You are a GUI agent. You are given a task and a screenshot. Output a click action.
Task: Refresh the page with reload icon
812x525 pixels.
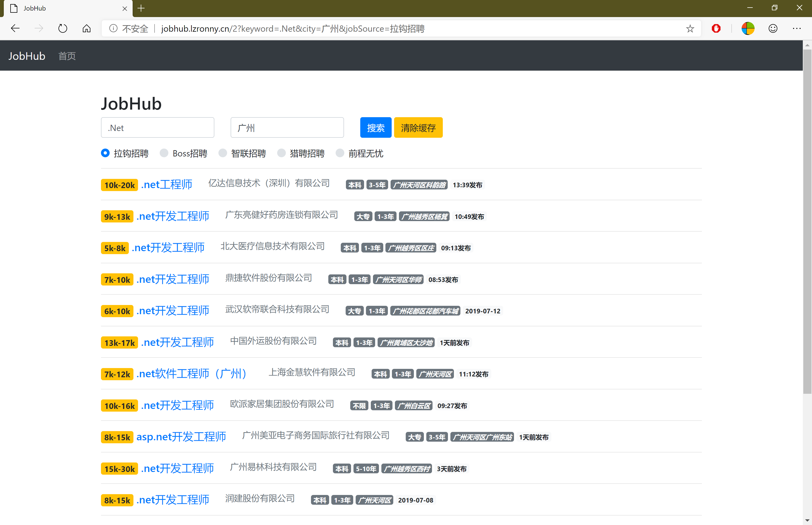pyautogui.click(x=62, y=28)
